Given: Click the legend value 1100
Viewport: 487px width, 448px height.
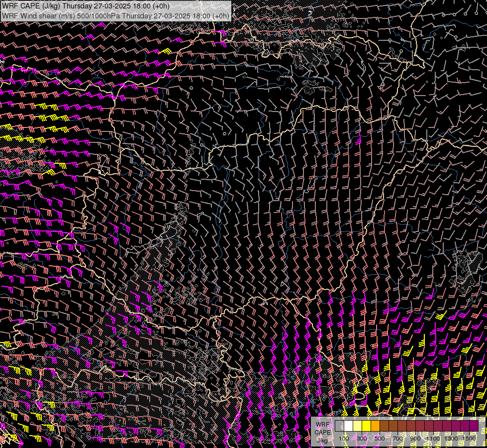Looking at the screenshot, I should pyautogui.click(x=433, y=439).
